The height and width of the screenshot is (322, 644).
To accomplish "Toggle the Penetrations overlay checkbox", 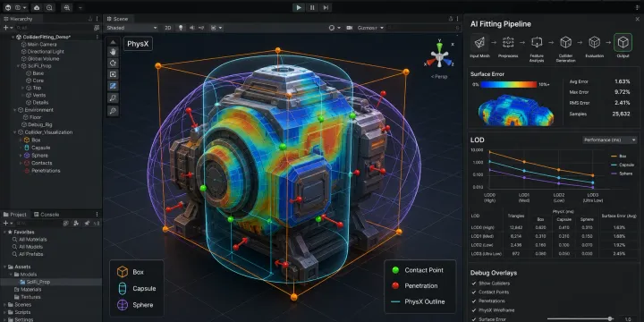I will (x=474, y=301).
